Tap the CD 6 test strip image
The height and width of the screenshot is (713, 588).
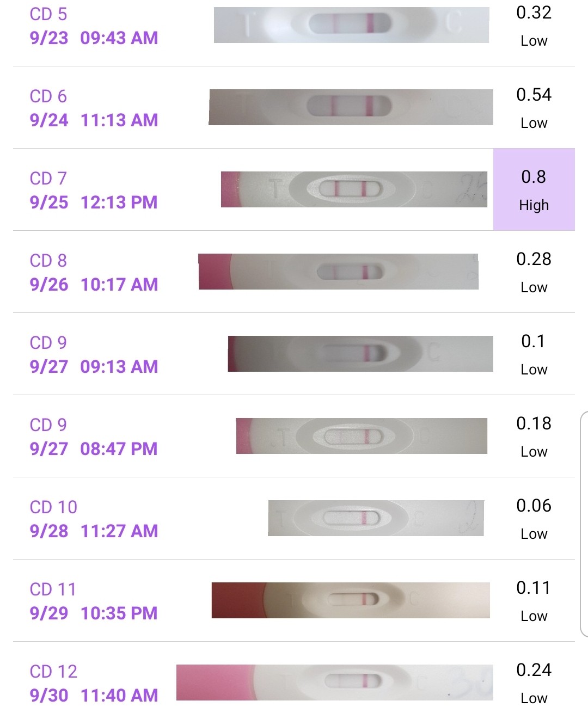pos(351,107)
